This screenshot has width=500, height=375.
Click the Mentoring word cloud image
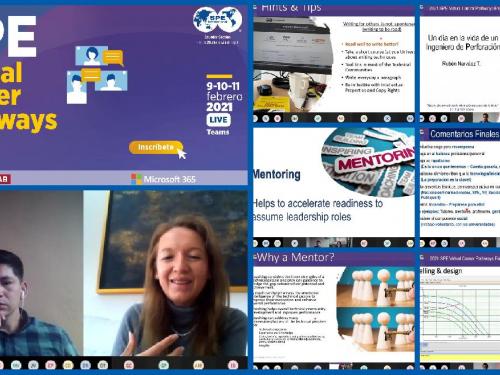click(x=368, y=162)
